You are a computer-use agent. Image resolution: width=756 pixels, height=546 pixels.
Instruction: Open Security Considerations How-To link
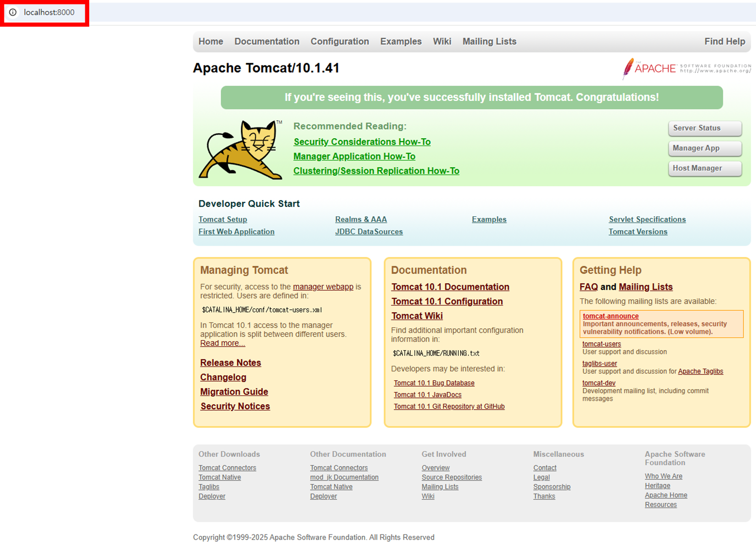[362, 142]
